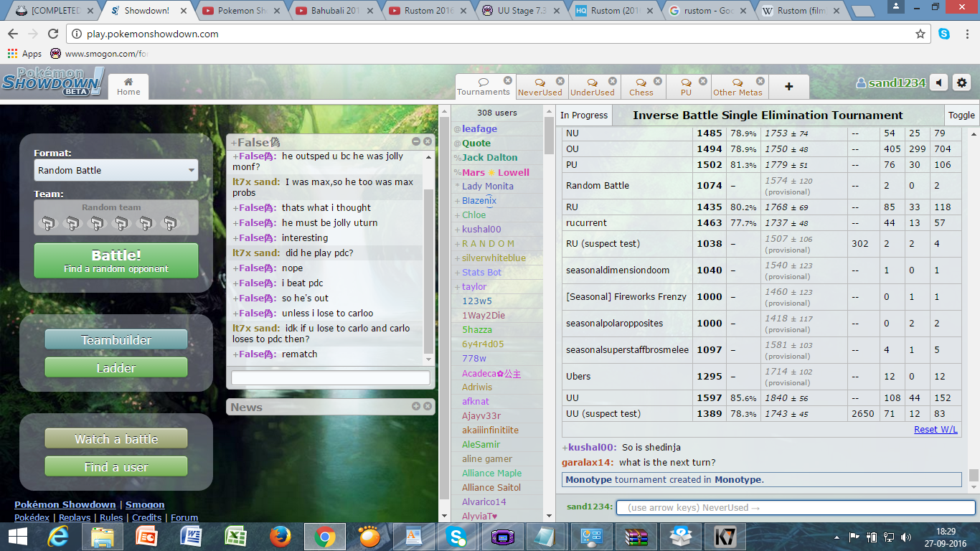Image resolution: width=980 pixels, height=551 pixels.
Task: Open Chrome's three-dot menu
Action: [x=966, y=34]
